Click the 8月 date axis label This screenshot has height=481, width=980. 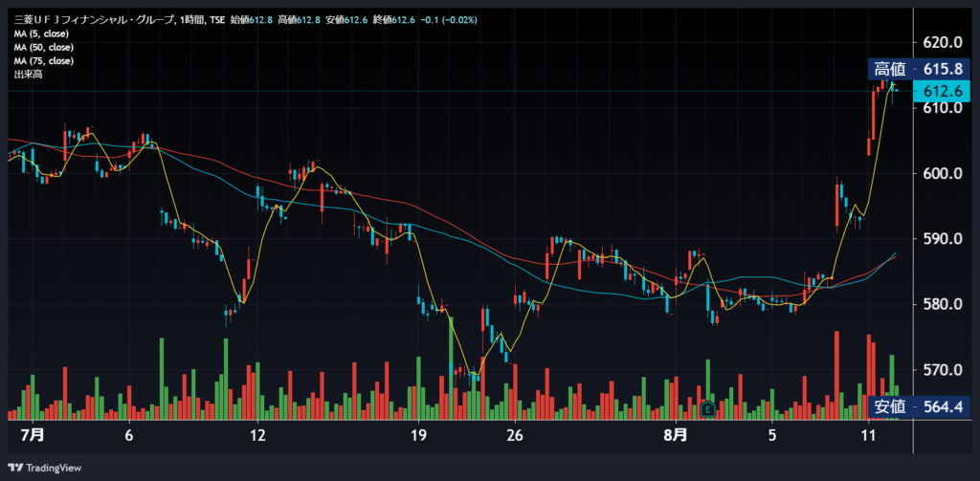click(x=676, y=435)
